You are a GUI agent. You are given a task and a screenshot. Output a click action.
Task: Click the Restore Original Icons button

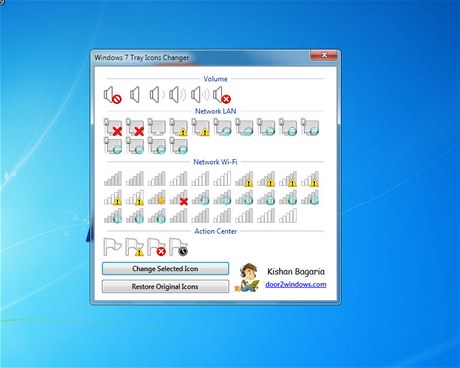tap(165, 287)
